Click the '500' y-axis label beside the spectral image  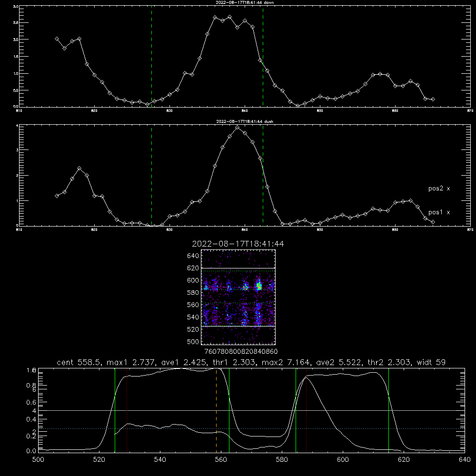pyautogui.click(x=193, y=341)
